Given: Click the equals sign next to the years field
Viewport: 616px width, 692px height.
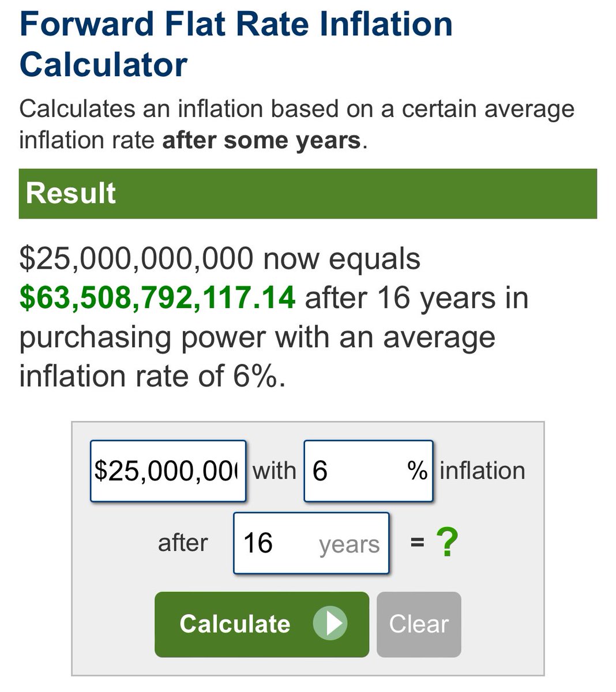Looking at the screenshot, I should (417, 543).
